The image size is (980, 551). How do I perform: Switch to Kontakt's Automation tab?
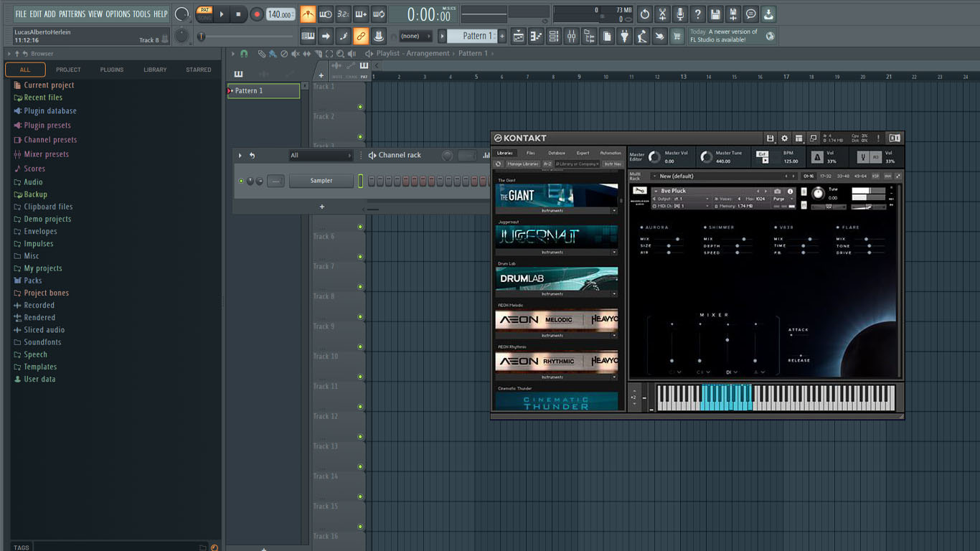(x=611, y=153)
